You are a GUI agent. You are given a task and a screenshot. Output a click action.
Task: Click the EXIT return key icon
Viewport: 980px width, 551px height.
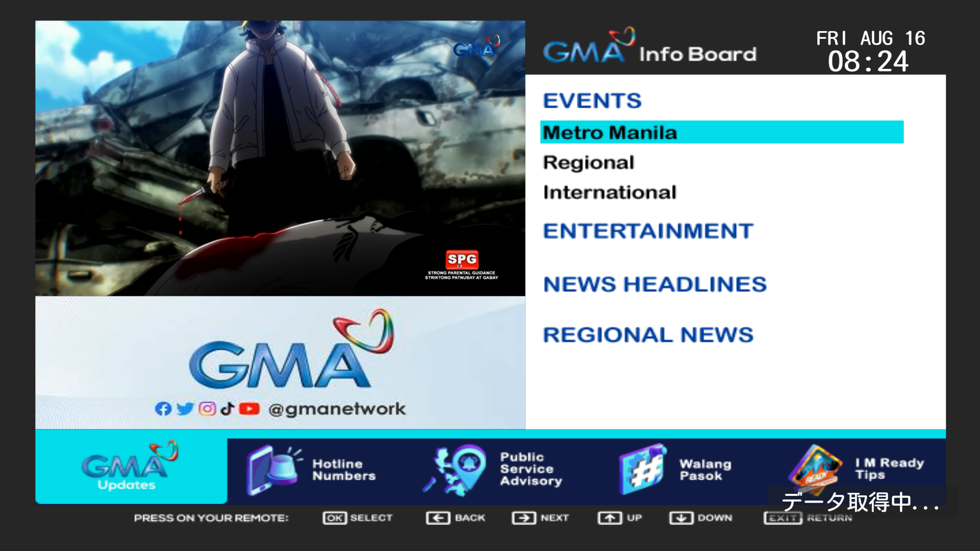[x=783, y=518]
